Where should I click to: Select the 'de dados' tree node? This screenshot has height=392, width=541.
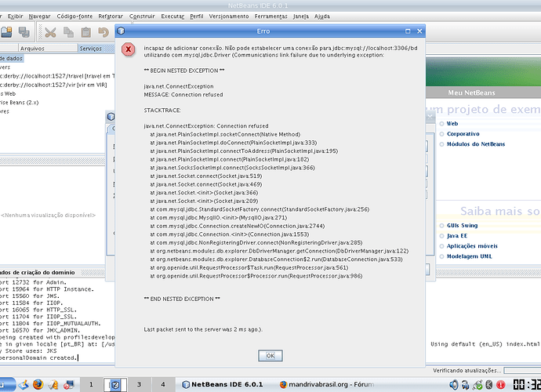(12, 58)
